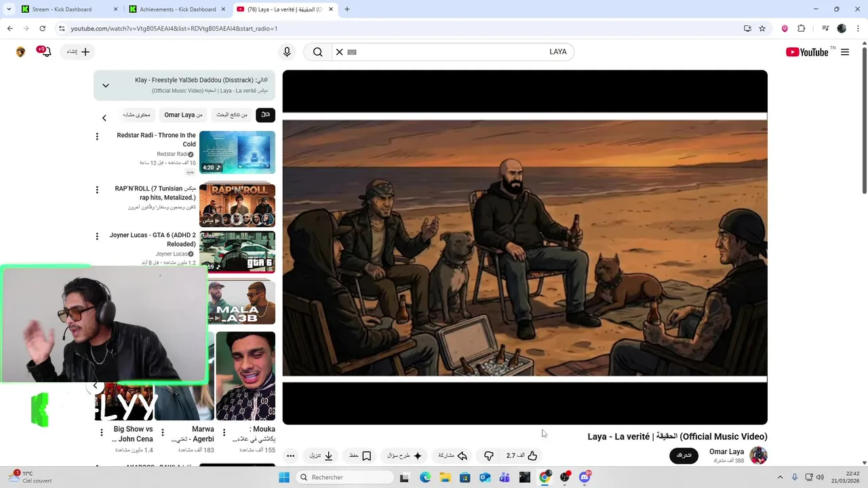This screenshot has width=868, height=488.
Task: Open 'Redstar Radi - Throne In the Cold' title
Action: (156, 140)
